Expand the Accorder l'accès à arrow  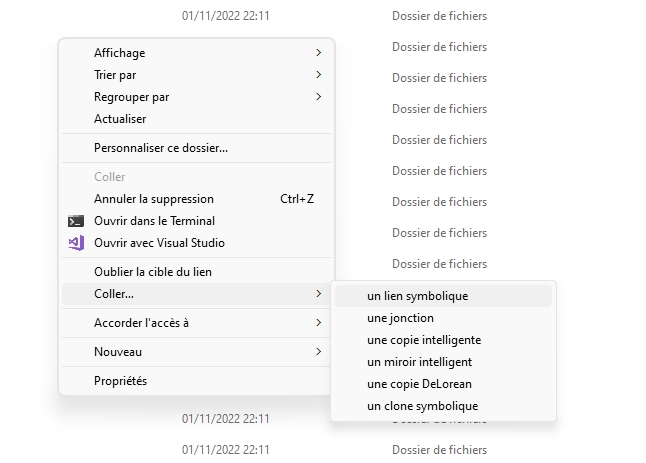319,323
